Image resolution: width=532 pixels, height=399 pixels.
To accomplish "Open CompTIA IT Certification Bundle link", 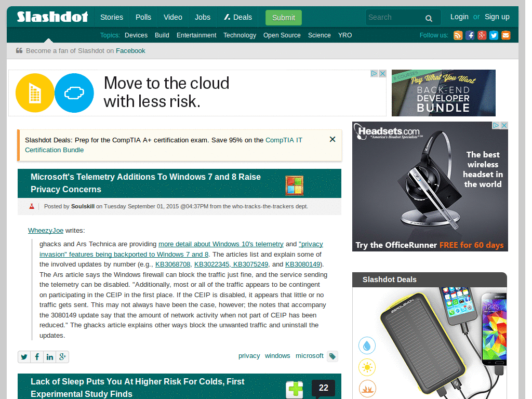I will (x=164, y=145).
